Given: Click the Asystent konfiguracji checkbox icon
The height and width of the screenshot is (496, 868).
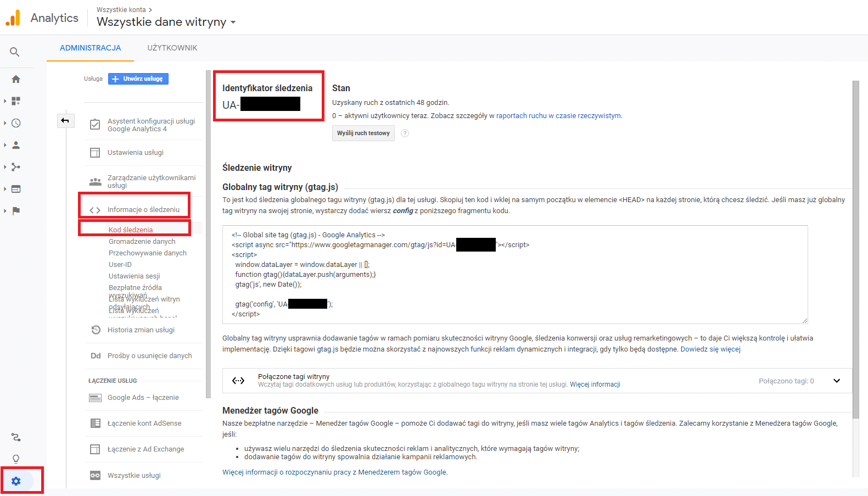Looking at the screenshot, I should pos(95,125).
